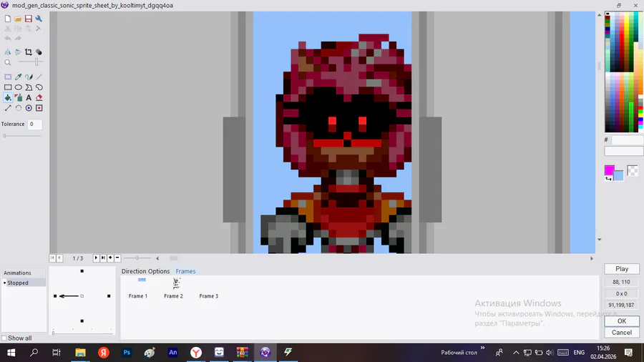The image size is (644, 362).
Task: Click the transparency/alpha channel icon
Action: [39, 52]
